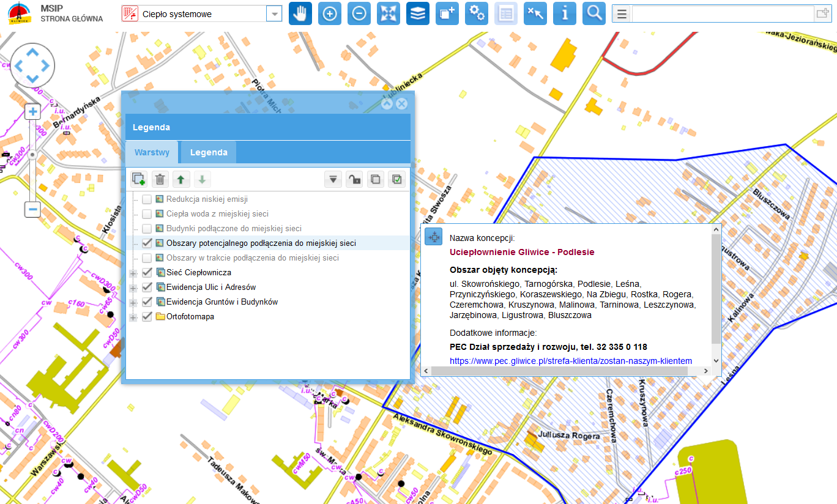Click the add layer icon in Legenda
The width and height of the screenshot is (837, 504).
point(139,179)
